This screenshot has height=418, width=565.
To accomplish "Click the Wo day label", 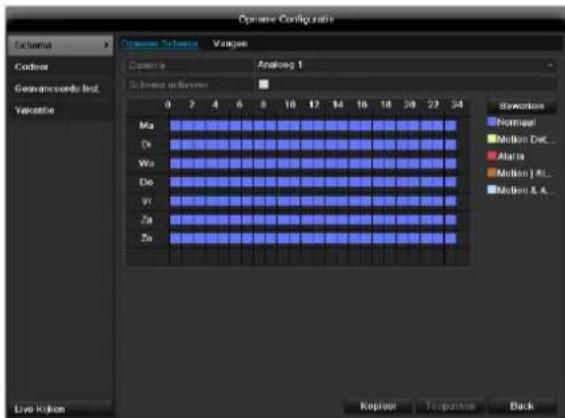I will pyautogui.click(x=146, y=163).
